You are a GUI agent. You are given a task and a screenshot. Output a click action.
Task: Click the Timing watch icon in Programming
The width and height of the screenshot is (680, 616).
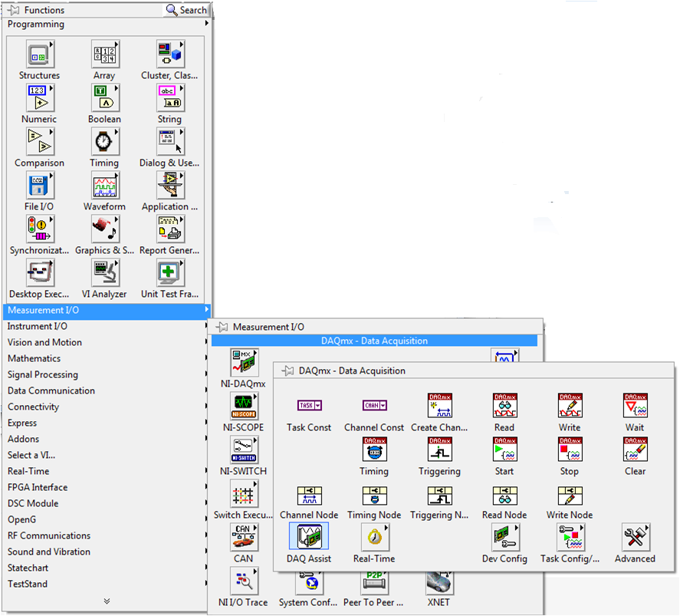(104, 142)
